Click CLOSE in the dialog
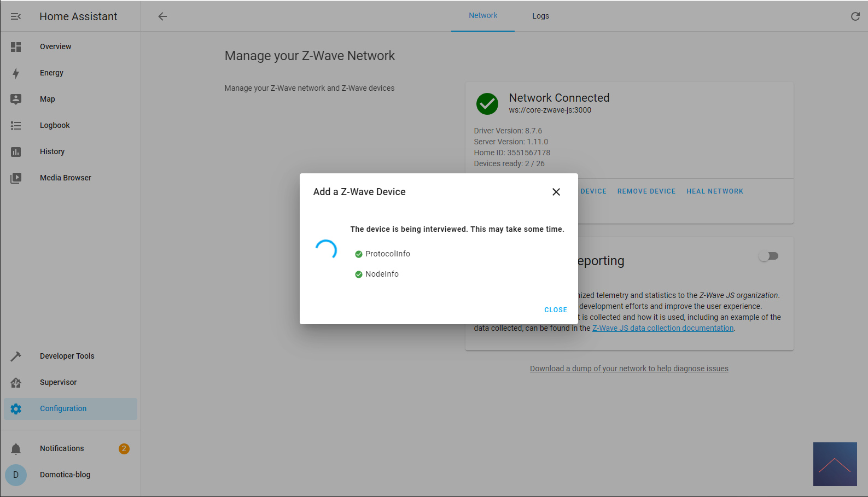868x497 pixels. (556, 310)
